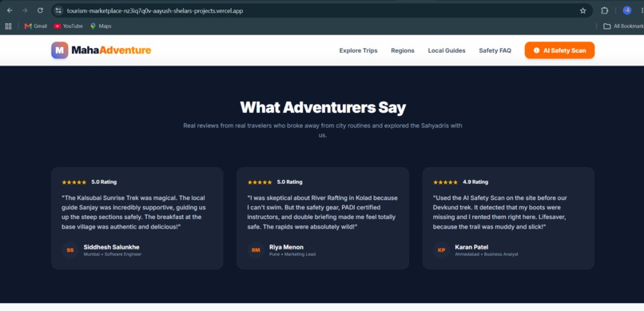Open the Extensions puzzle icon
644x311 pixels.
605,10
